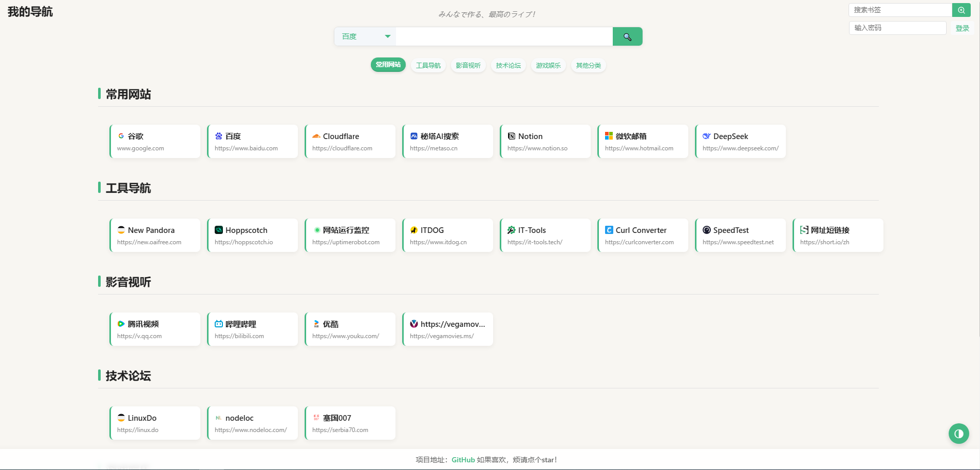The height and width of the screenshot is (470, 980).
Task: Click the https://www.youku.com/ URL text
Action: coord(346,336)
